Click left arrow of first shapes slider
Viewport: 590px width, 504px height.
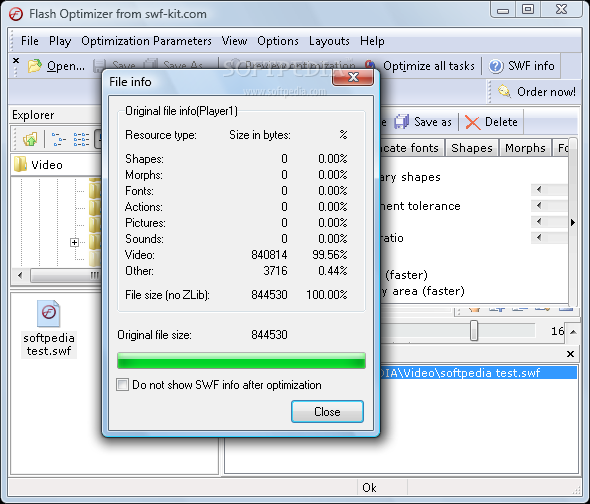pos(539,189)
